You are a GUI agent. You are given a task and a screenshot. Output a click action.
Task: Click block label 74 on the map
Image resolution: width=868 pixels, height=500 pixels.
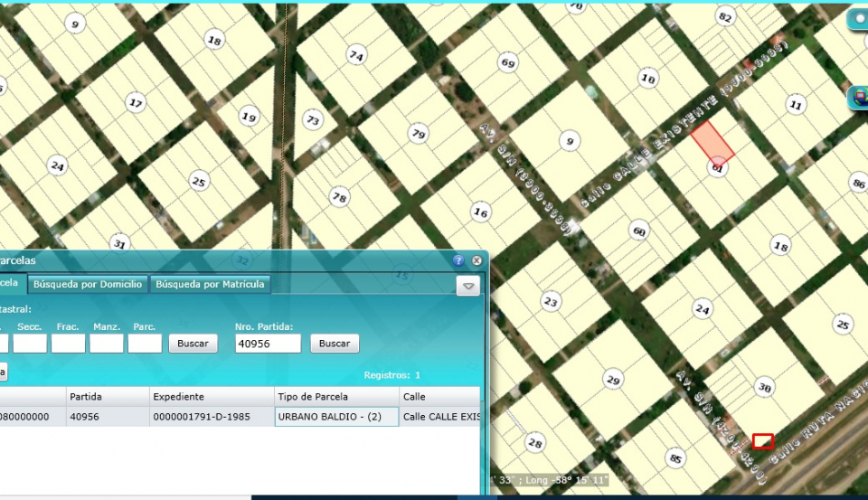[x=356, y=55]
